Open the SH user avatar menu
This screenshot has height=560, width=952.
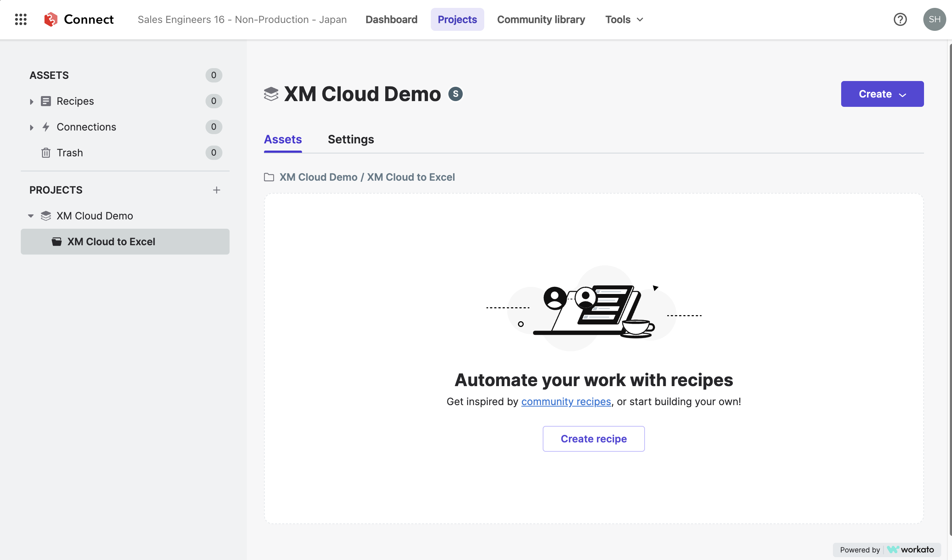[935, 19]
